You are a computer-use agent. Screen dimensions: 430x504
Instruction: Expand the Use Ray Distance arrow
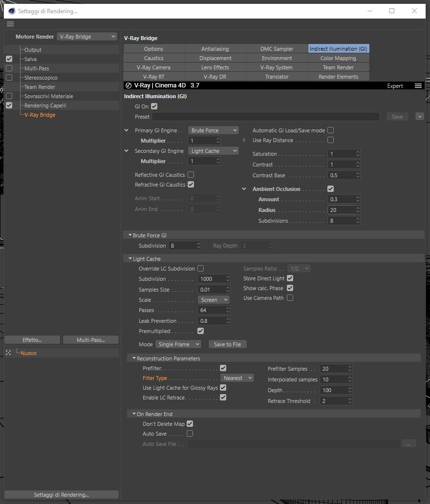244,140
